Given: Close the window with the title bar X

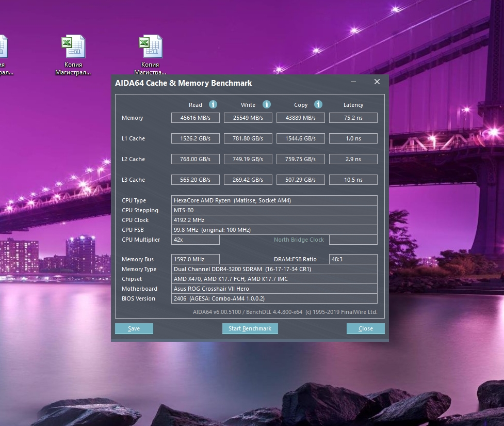Looking at the screenshot, I should pyautogui.click(x=377, y=82).
